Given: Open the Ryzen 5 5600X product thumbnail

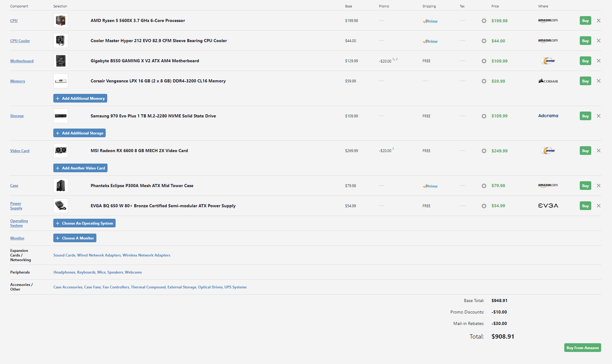Looking at the screenshot, I should [x=61, y=20].
